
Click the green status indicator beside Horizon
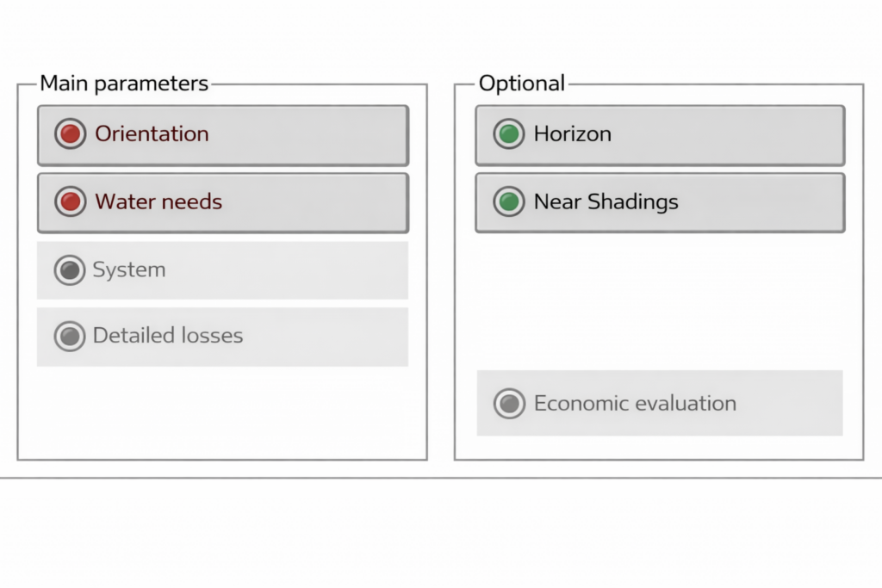click(509, 134)
